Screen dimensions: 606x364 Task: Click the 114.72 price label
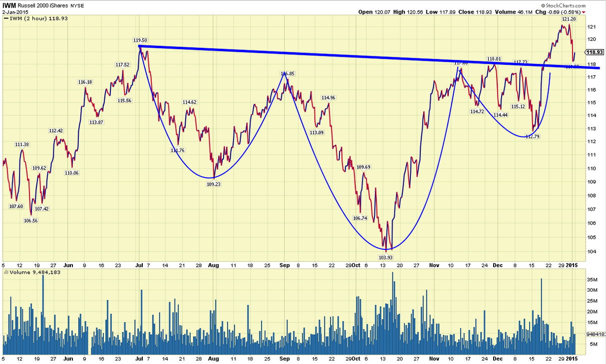coord(477,112)
